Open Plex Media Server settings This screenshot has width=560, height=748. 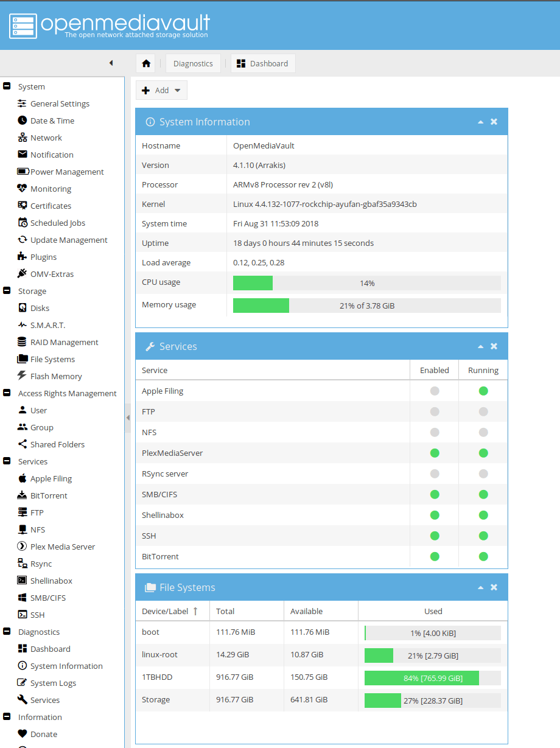tap(63, 546)
